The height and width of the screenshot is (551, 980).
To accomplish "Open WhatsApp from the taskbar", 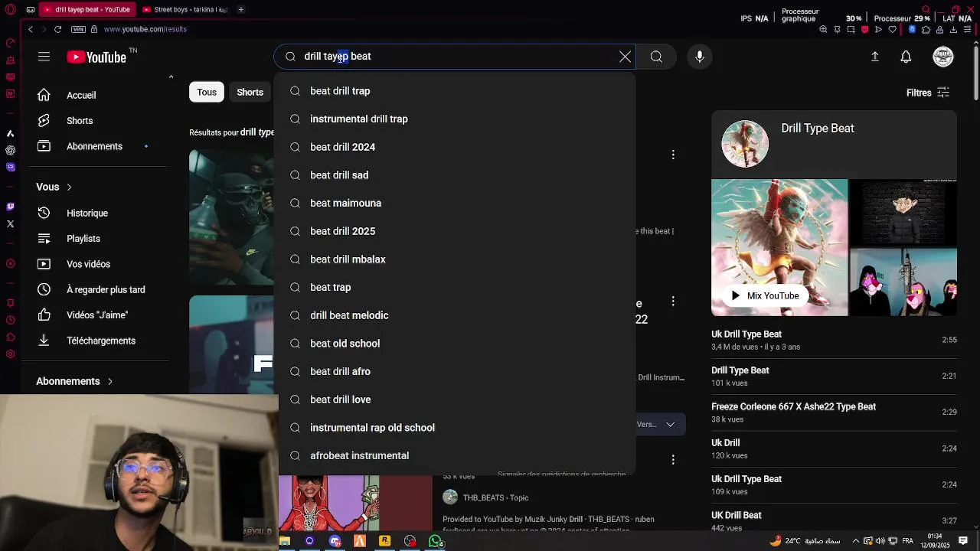I will tap(436, 541).
